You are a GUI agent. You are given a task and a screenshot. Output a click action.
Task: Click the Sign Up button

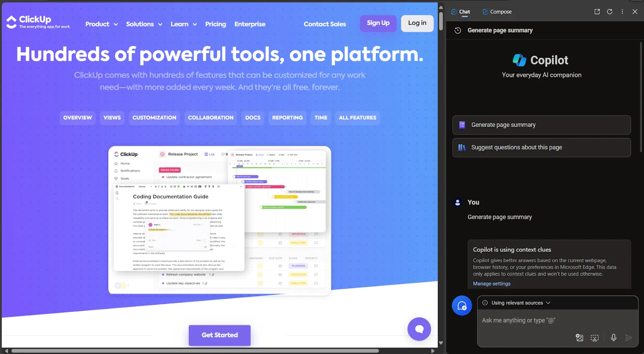click(x=378, y=23)
